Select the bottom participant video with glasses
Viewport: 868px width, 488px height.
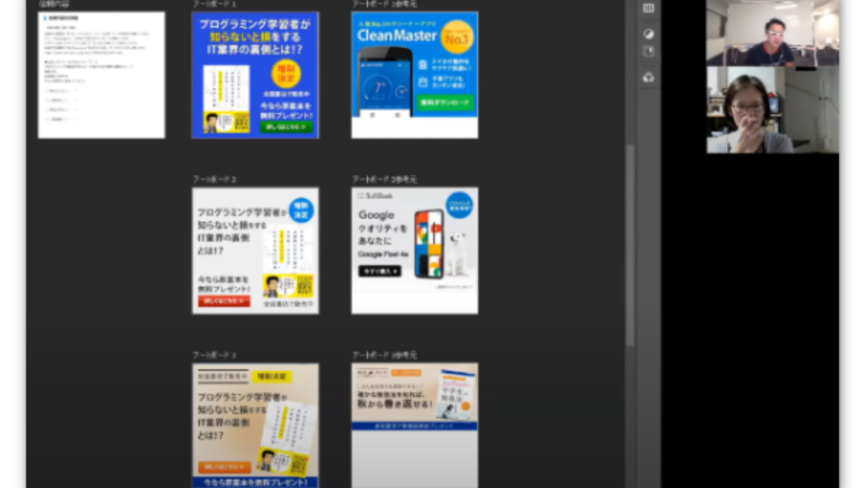[x=772, y=110]
